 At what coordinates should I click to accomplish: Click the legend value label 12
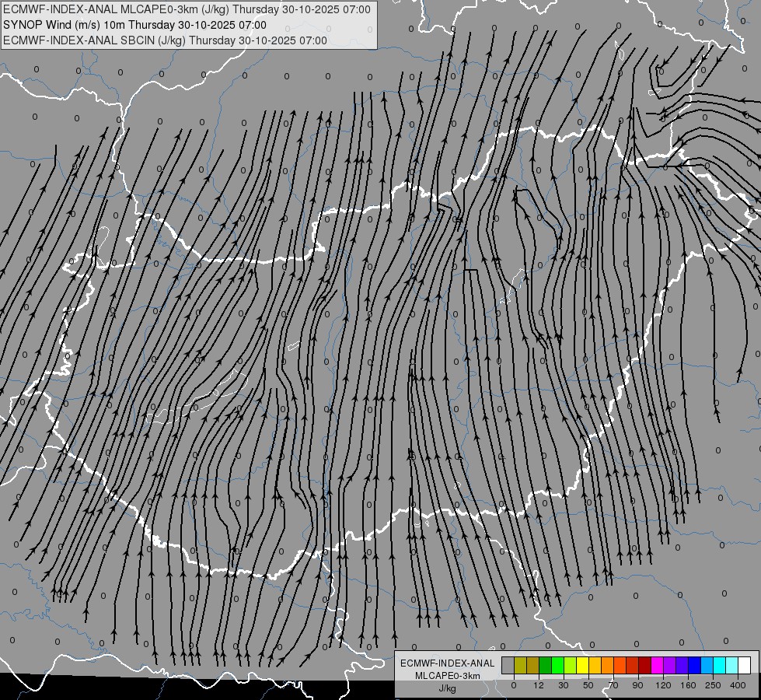[x=539, y=685]
